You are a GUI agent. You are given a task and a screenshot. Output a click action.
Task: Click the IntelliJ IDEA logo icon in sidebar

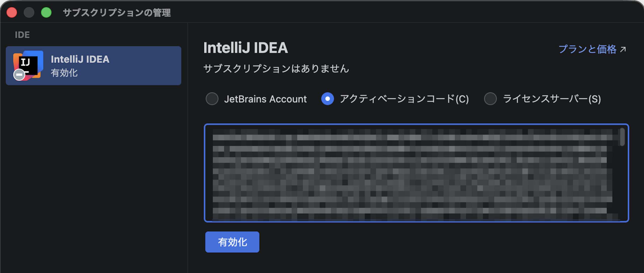point(28,65)
